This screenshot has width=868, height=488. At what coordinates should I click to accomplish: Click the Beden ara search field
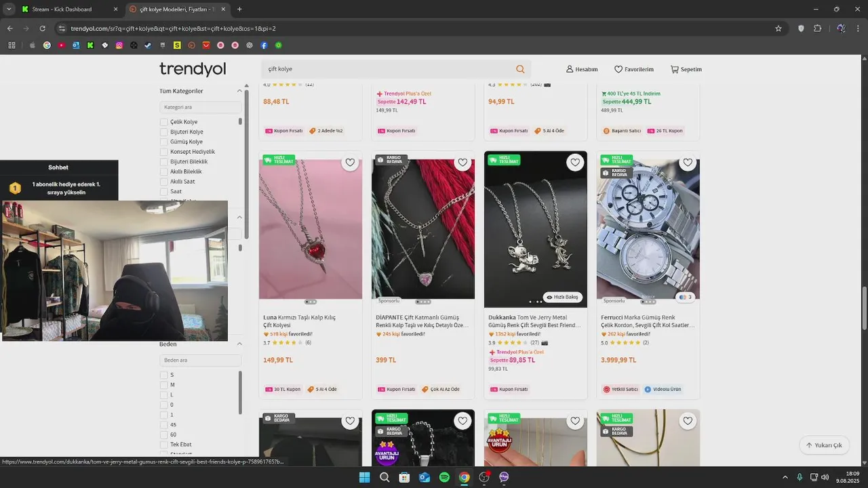(x=201, y=360)
